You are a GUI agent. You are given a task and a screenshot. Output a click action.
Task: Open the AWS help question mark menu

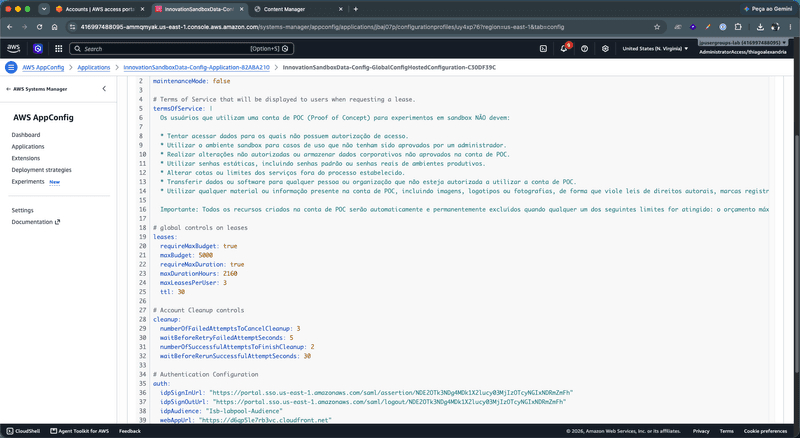pyautogui.click(x=585, y=48)
